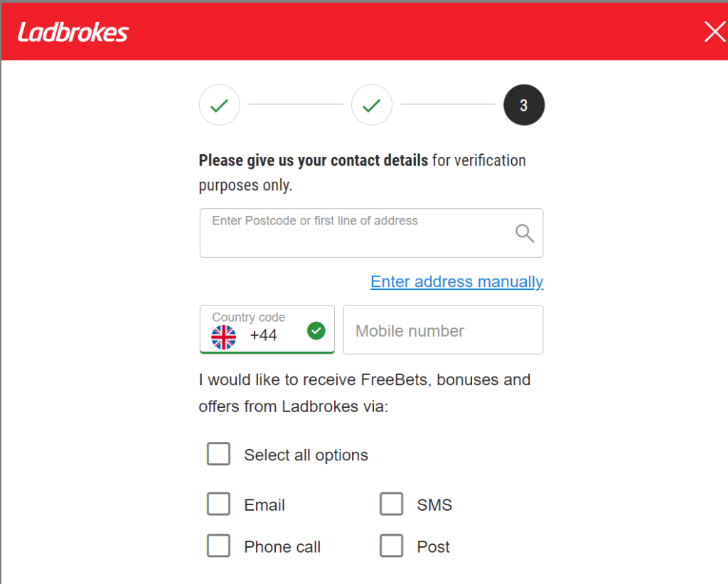This screenshot has width=728, height=584.
Task: Click the Select all options label
Action: tap(306, 455)
